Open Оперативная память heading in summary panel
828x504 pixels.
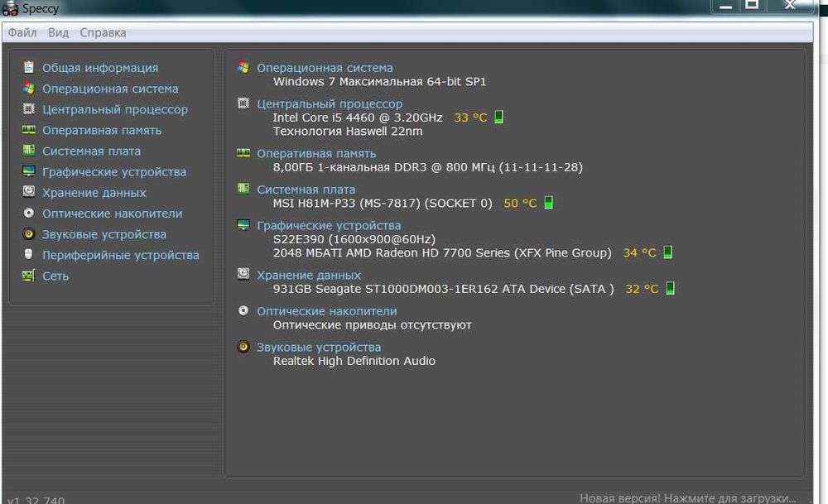pyautogui.click(x=316, y=154)
